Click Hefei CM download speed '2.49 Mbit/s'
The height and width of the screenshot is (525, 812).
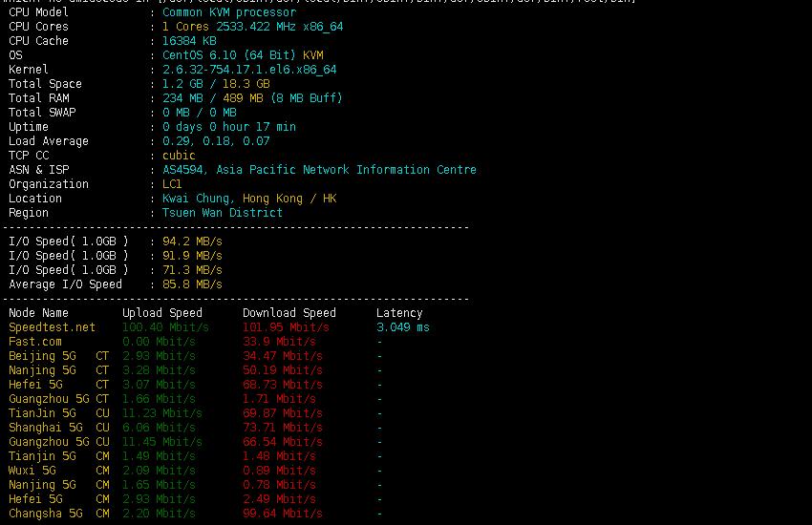[280, 499]
